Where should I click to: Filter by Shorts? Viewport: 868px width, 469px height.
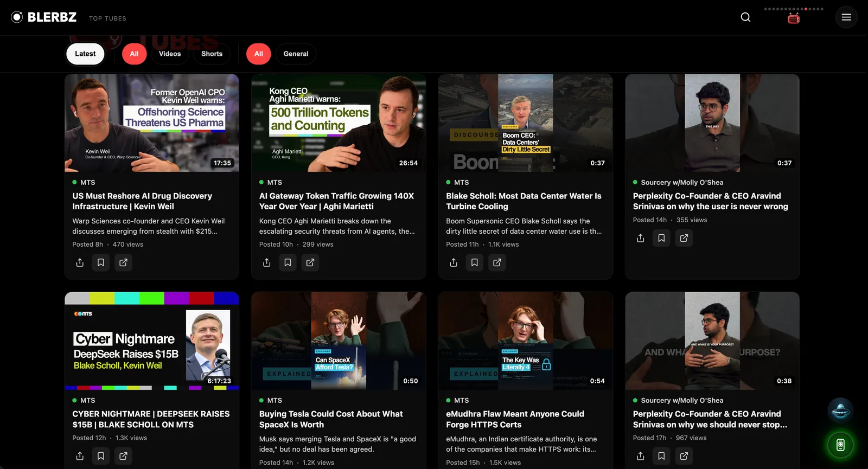tap(212, 54)
